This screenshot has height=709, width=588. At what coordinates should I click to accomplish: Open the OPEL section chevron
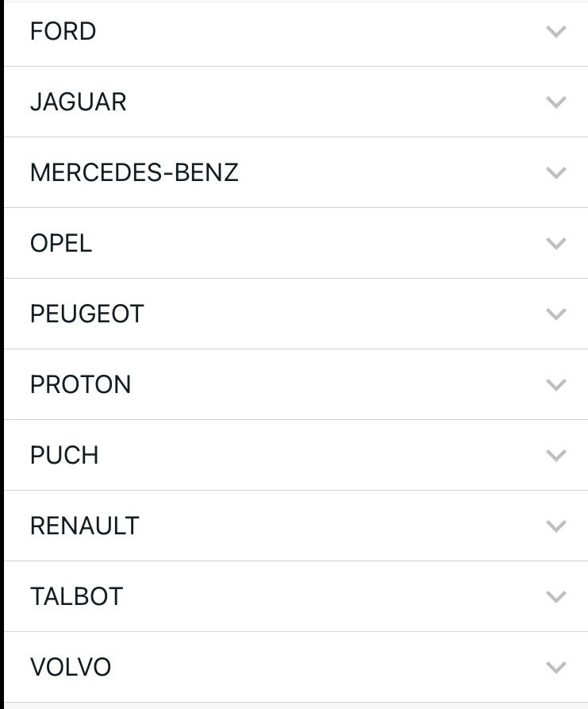point(556,244)
